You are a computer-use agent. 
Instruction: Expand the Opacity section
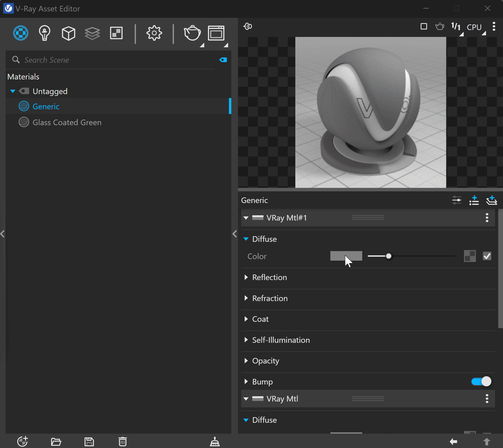246,361
